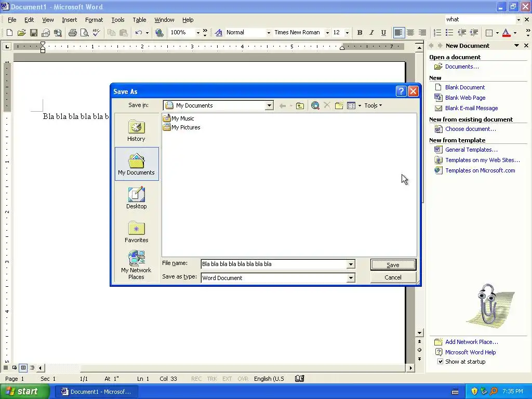The height and width of the screenshot is (399, 532).
Task: Open the Tools dropdown in Save As
Action: 373,105
